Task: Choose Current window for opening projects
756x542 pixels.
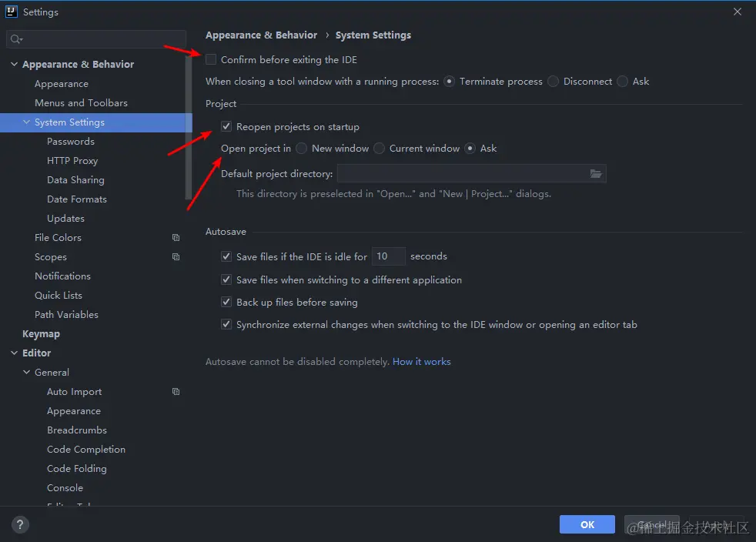Action: click(379, 149)
